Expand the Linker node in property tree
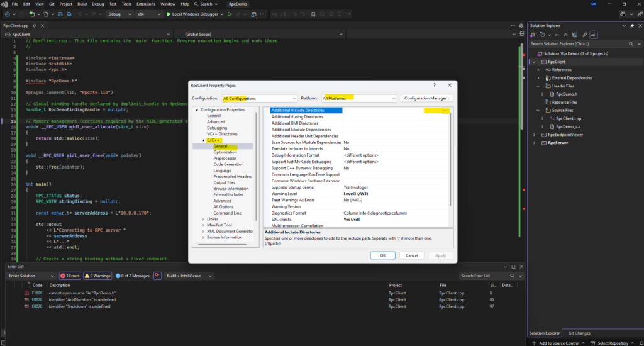The image size is (644, 346). point(203,219)
